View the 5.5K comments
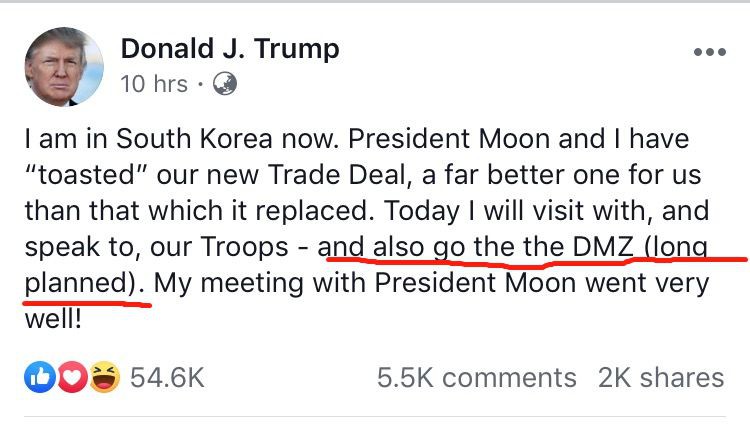Viewport: 750px width, 427px height. pos(477,377)
